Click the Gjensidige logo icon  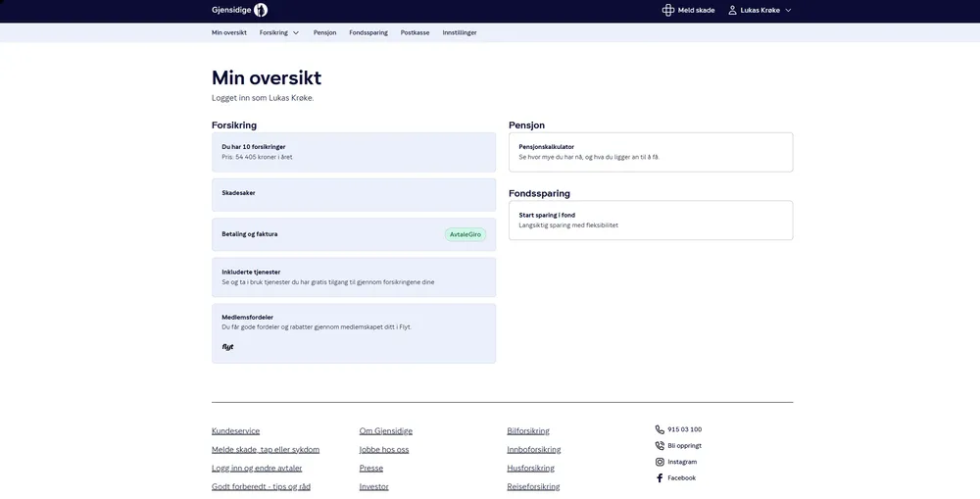260,10
